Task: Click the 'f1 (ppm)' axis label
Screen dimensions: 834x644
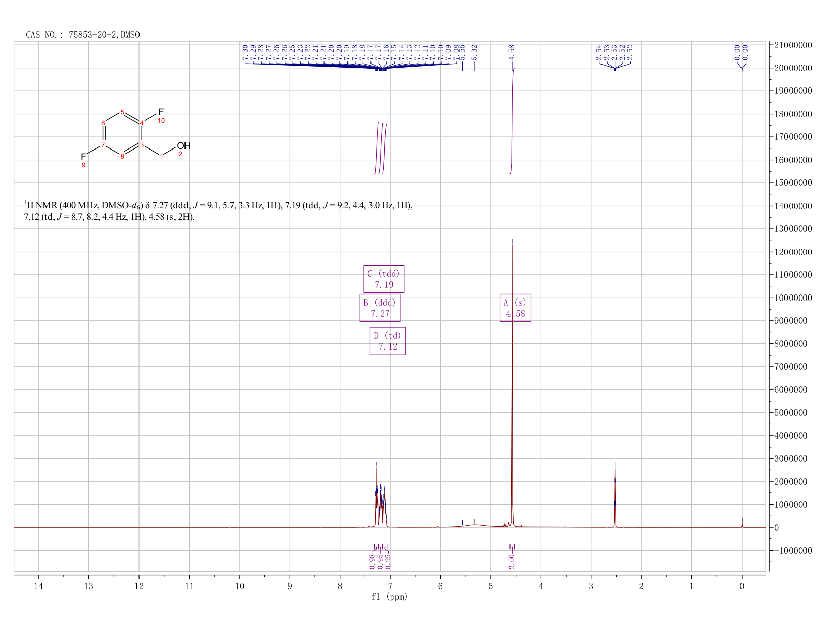Action: (x=389, y=597)
